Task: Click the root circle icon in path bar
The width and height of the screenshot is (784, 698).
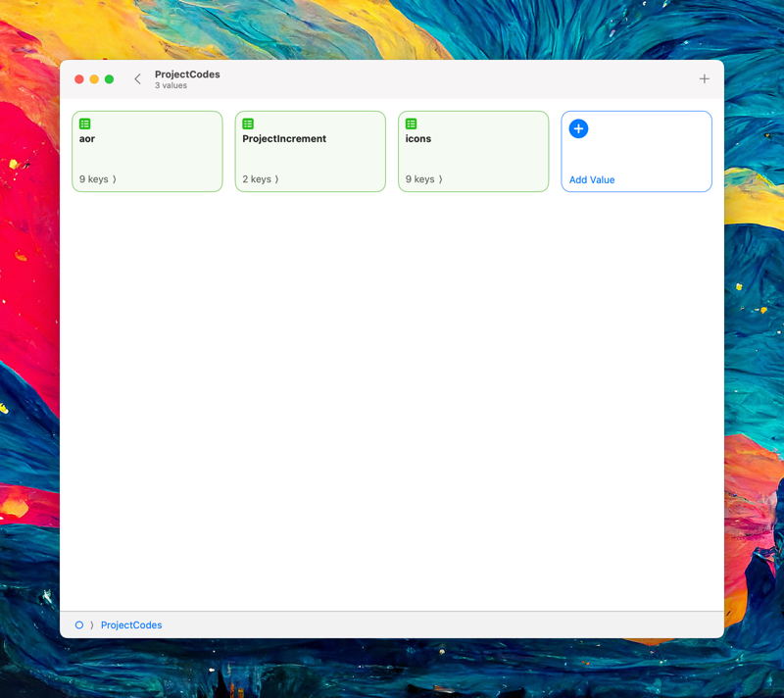Action: click(79, 625)
